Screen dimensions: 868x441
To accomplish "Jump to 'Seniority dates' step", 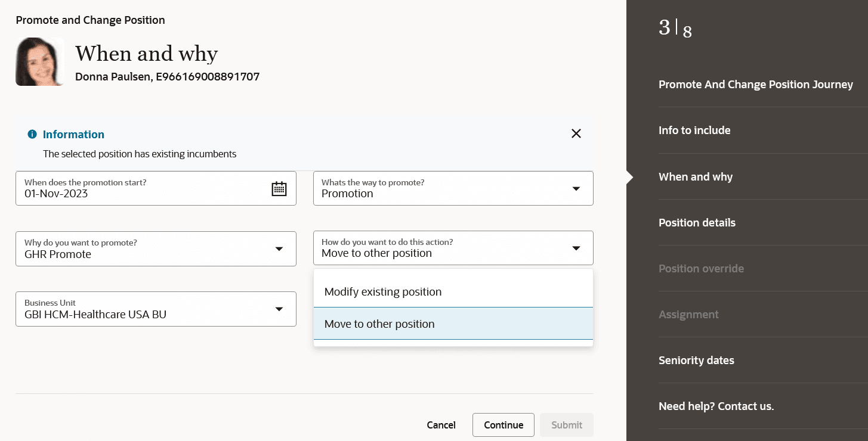I will (696, 361).
